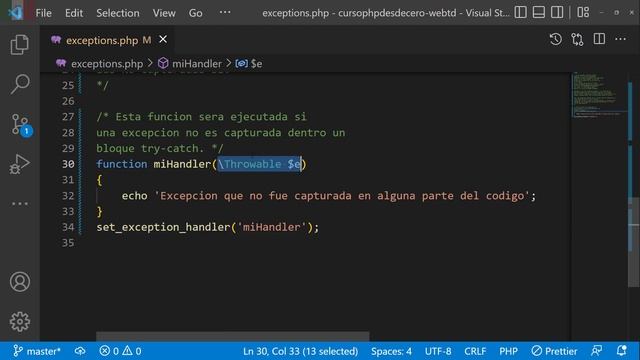
Task: Change encoding via UTF-8
Action: (x=438, y=351)
